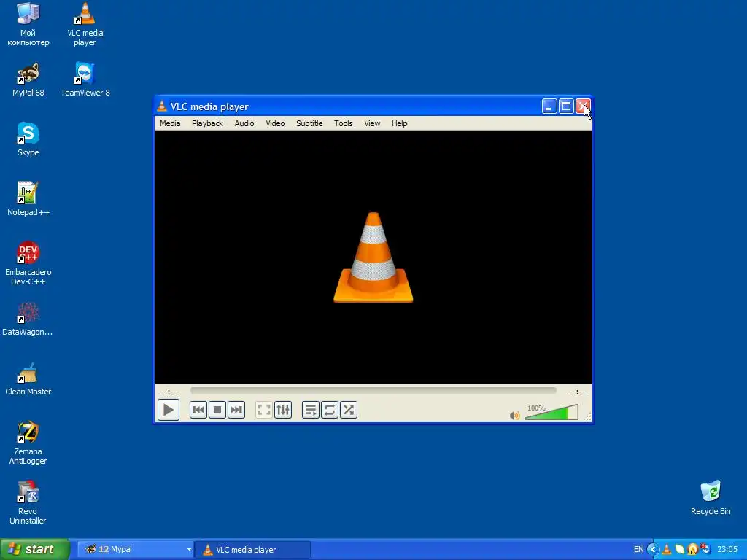The width and height of the screenshot is (747, 560).
Task: Click the VLC cone icon in title bar
Action: tap(162, 106)
